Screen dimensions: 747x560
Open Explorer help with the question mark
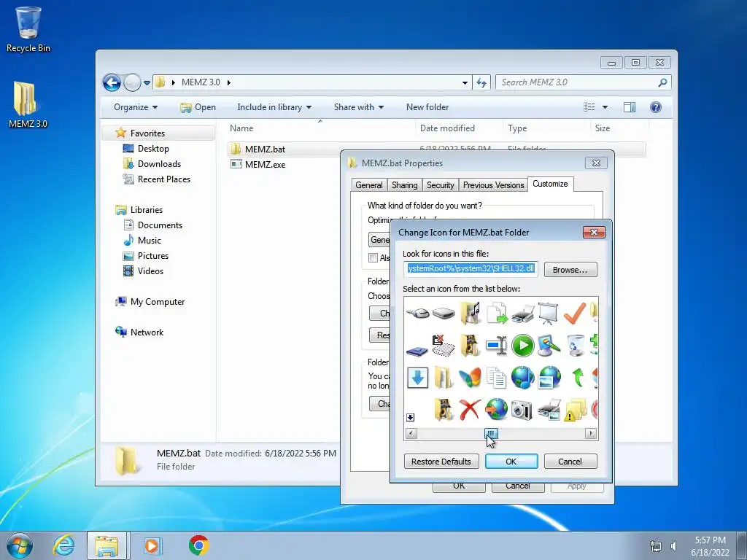pyautogui.click(x=656, y=107)
